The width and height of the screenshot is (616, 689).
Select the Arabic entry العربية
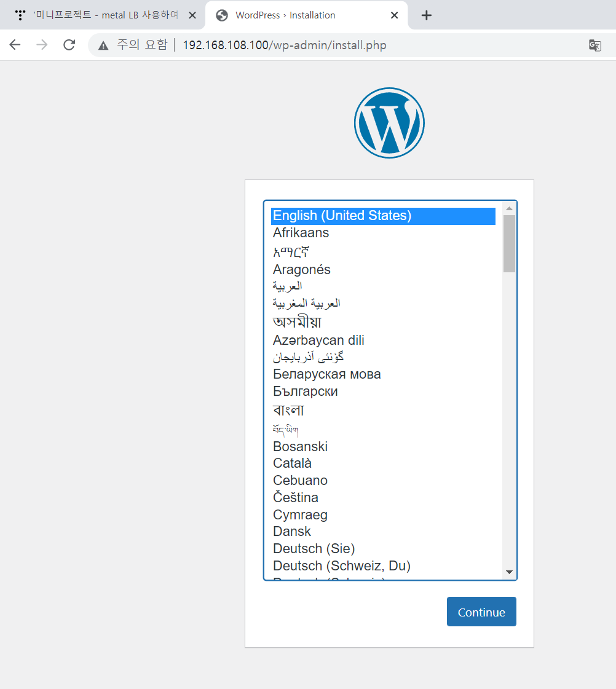coord(383,286)
